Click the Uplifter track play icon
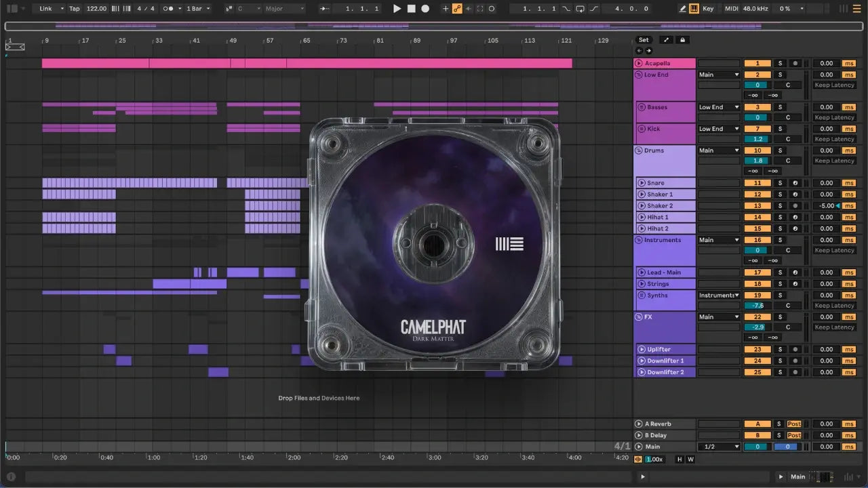 (642, 350)
